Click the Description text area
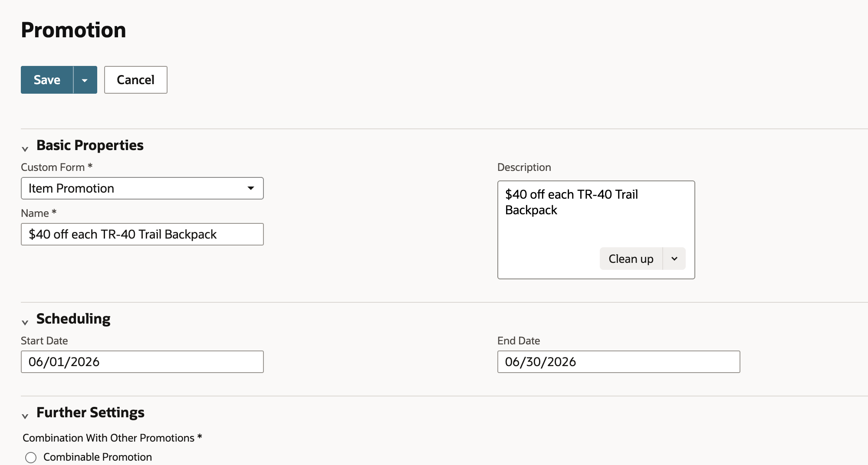Screen dimensions: 868x465 click(x=596, y=230)
